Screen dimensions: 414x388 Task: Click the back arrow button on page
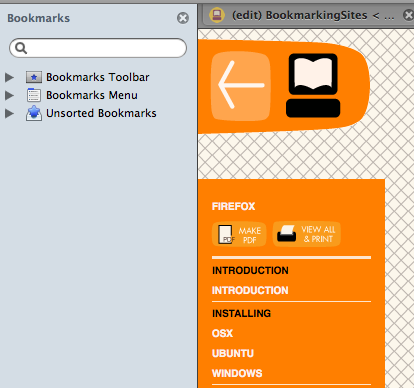241,86
